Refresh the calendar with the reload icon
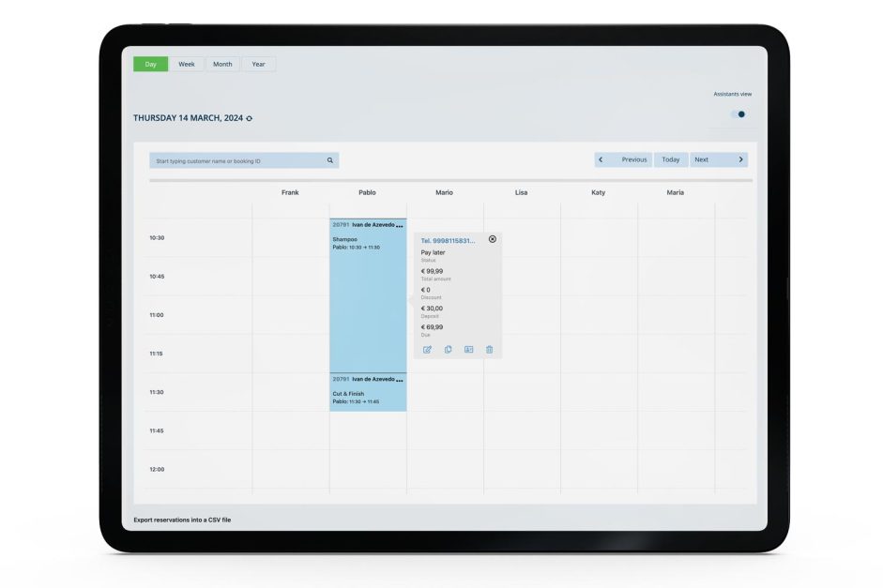The image size is (883, 588). click(247, 120)
